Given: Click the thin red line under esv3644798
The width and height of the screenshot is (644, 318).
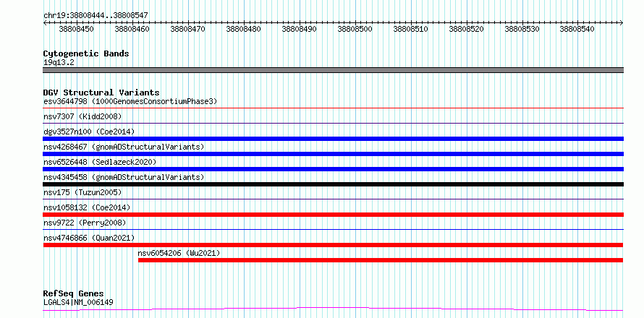Looking at the screenshot, I should (333, 108).
